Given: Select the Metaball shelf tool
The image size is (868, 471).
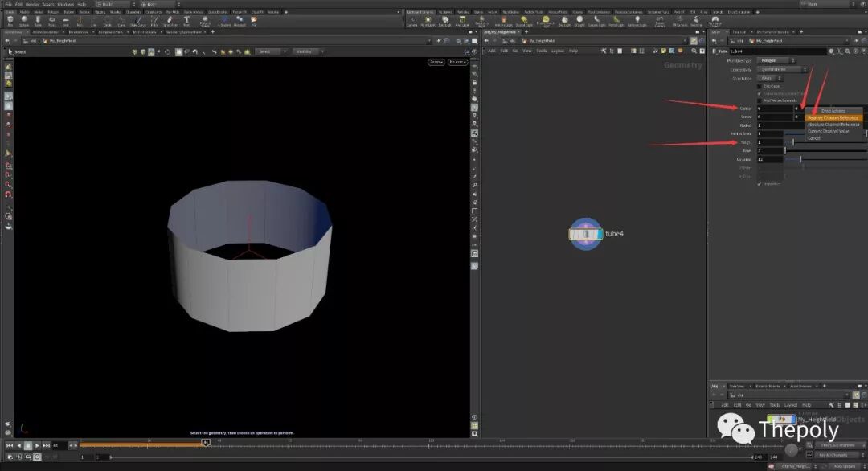Looking at the screenshot, I should (x=240, y=21).
